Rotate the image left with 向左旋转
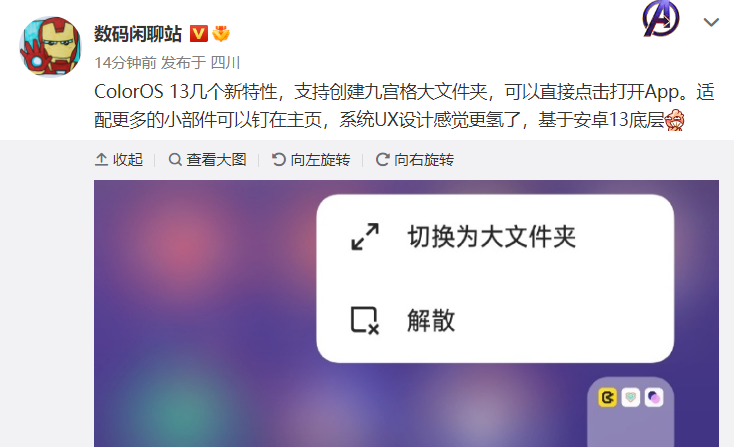Image resolution: width=734 pixels, height=447 pixels. 311,160
